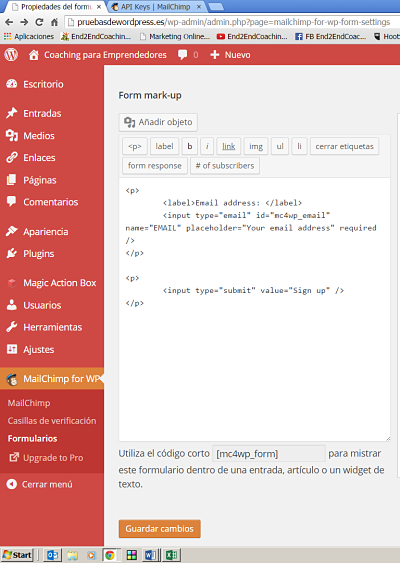Click the cerrar etiquetas button
This screenshot has height=563, width=400.
click(x=344, y=146)
